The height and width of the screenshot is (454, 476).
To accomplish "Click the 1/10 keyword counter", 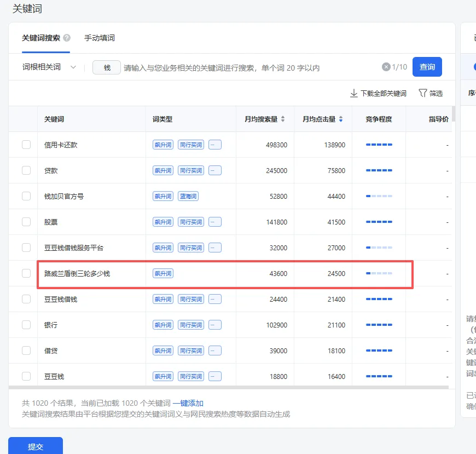I will pyautogui.click(x=399, y=67).
